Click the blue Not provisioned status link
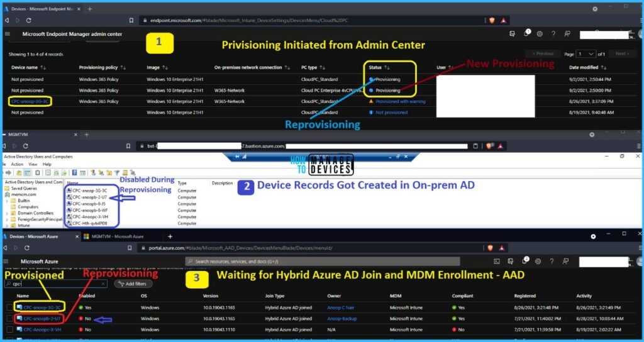 391,113
